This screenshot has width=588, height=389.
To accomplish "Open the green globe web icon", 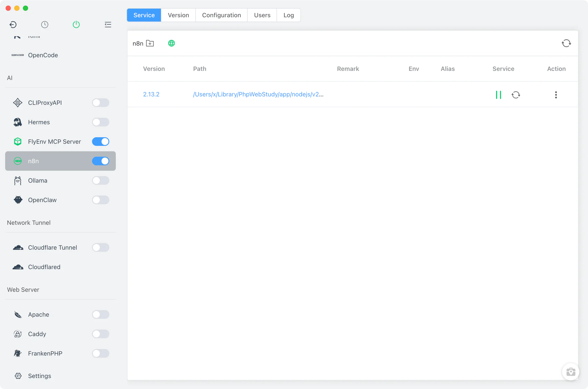I will 171,43.
